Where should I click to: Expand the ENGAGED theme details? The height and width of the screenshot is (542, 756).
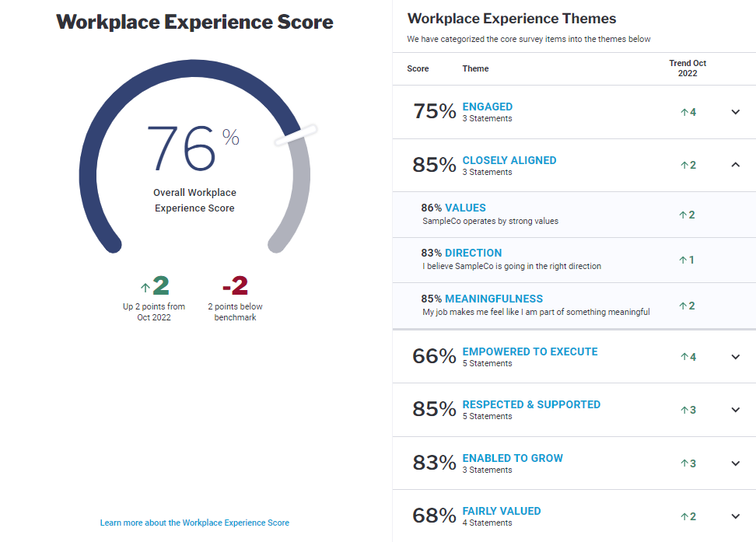tap(735, 111)
